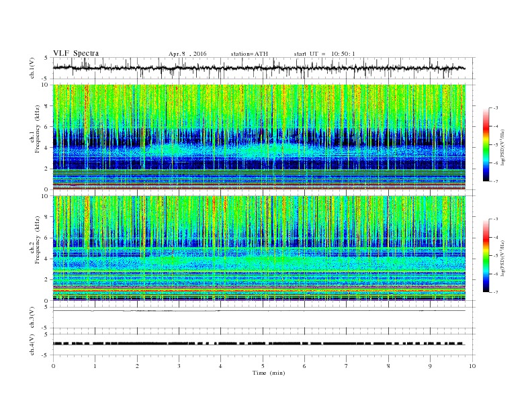
Task: Click the "ch.1(V)" axis label
Action: pos(32,68)
